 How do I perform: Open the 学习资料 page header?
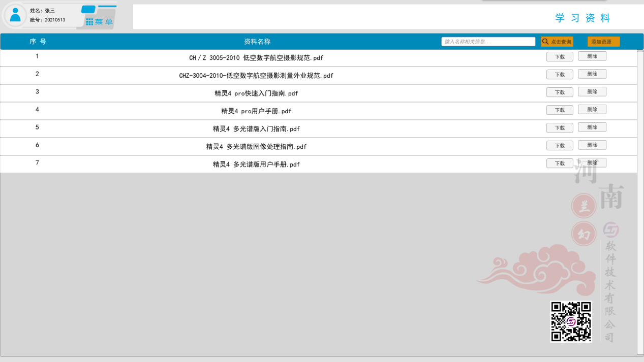tap(584, 18)
